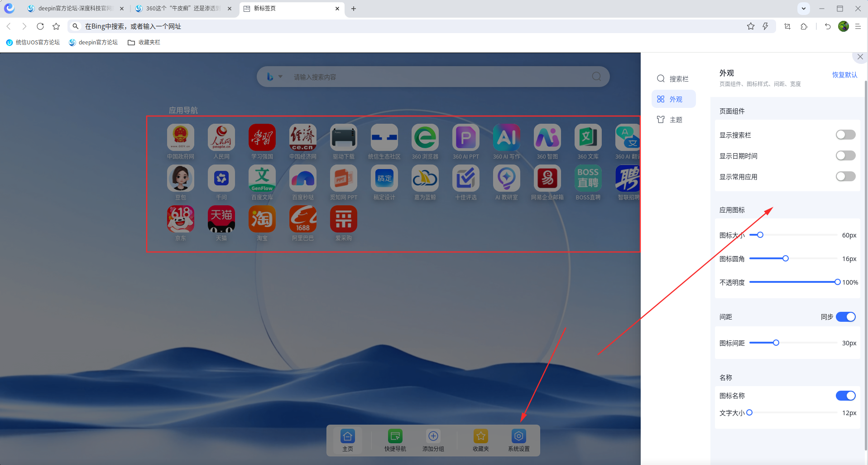Viewport: 868px width, 465px height.
Task: Open the 360 浏览器 icon
Action: [425, 137]
